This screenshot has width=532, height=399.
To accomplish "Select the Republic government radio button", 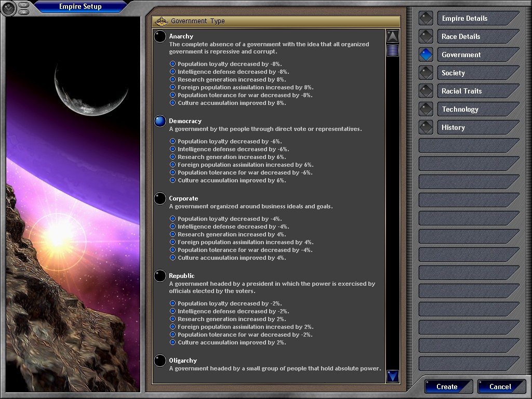I will [160, 276].
